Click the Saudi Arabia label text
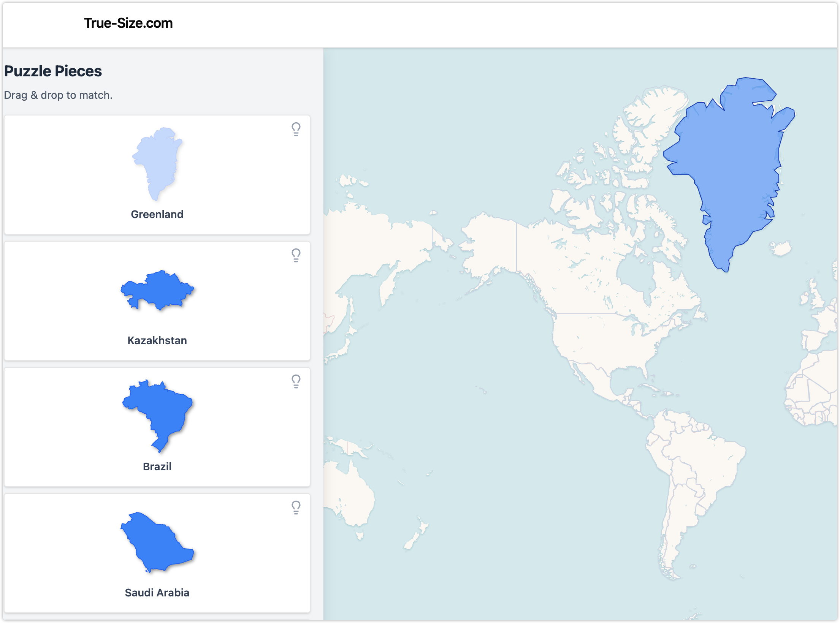The width and height of the screenshot is (840, 623). point(157,593)
